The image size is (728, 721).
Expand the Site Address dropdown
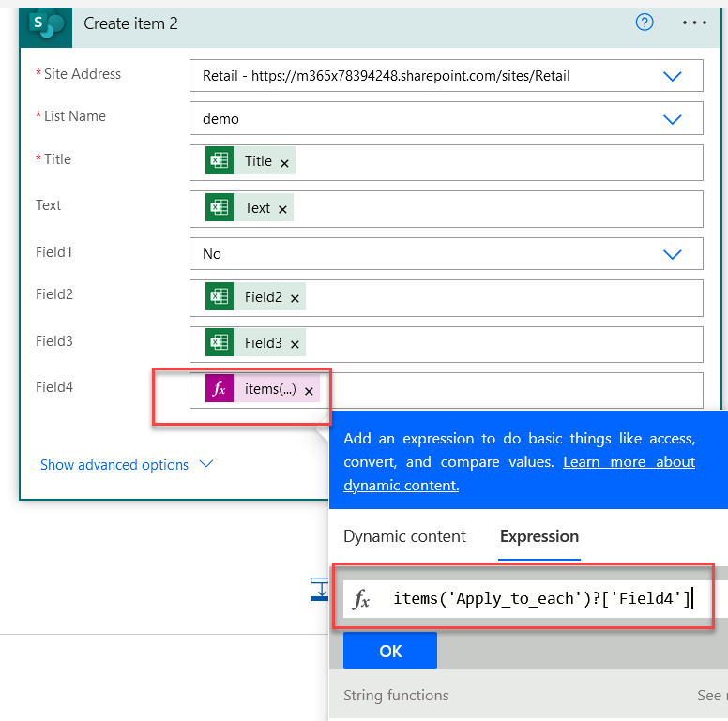click(x=673, y=76)
